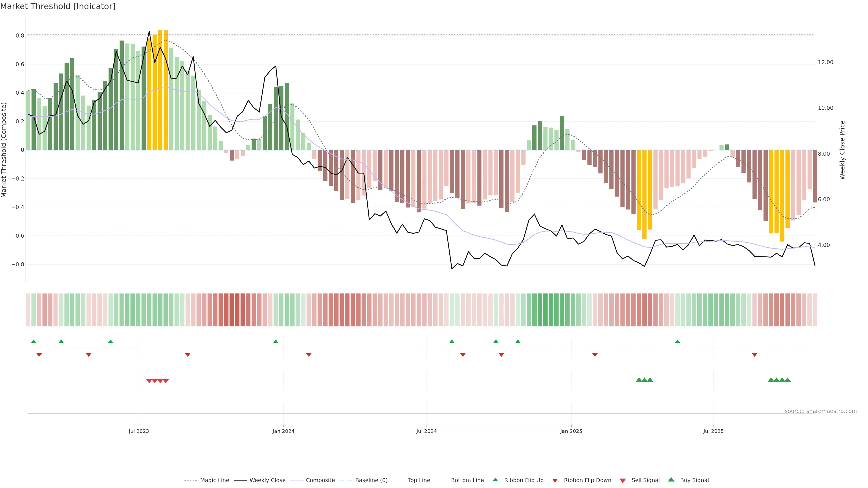Click the Ribbon Flip Up marker before Jan 2024
Image resolution: width=868 pixels, height=488 pixels.
tap(276, 342)
